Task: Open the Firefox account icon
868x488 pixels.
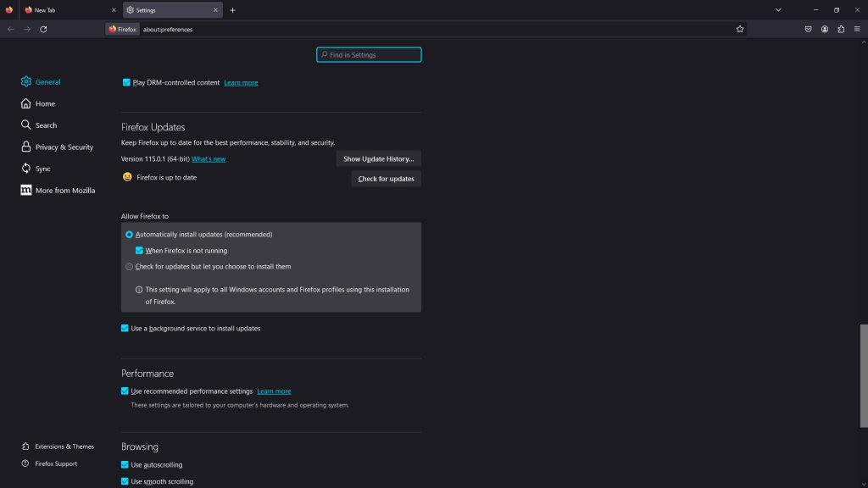Action: click(824, 28)
